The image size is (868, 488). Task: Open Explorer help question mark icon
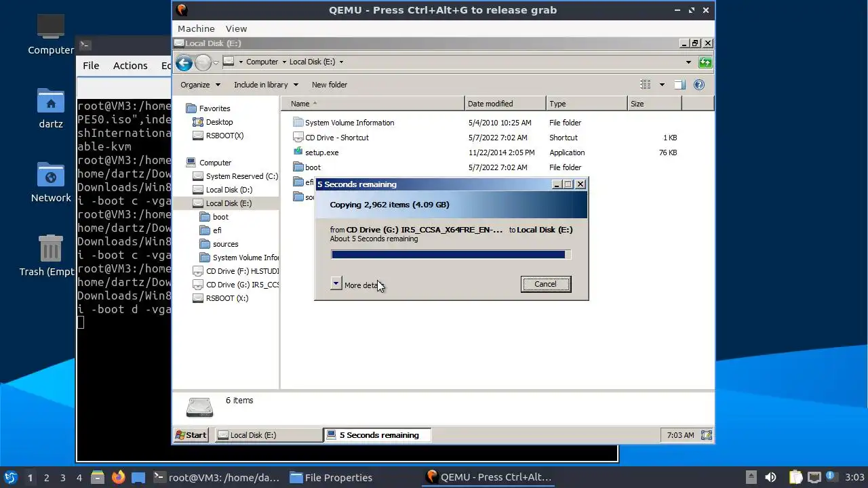(699, 85)
